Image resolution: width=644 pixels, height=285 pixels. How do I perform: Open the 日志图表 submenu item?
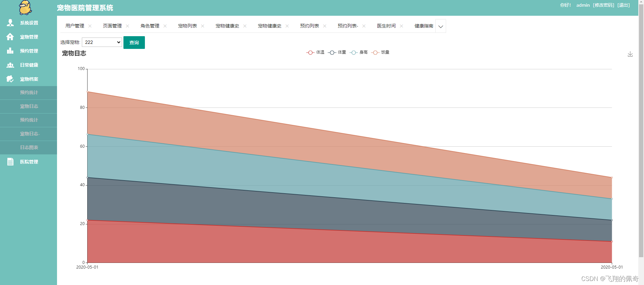(x=29, y=147)
